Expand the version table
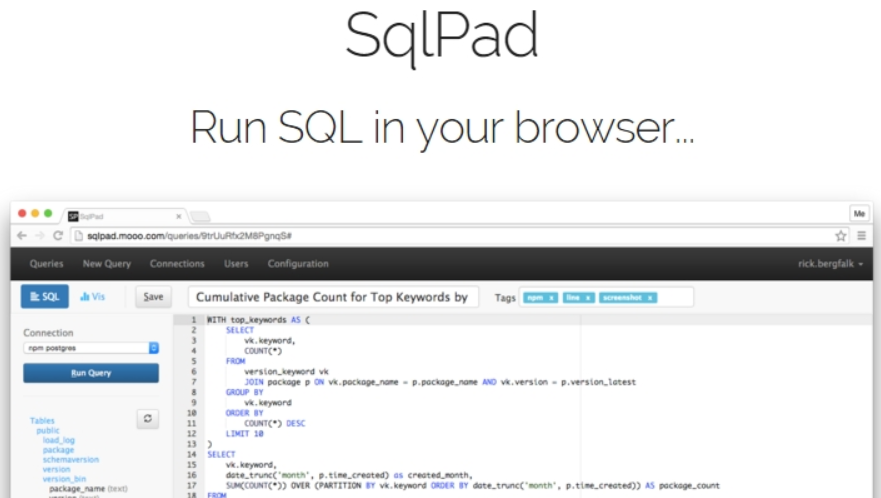 pos(56,469)
